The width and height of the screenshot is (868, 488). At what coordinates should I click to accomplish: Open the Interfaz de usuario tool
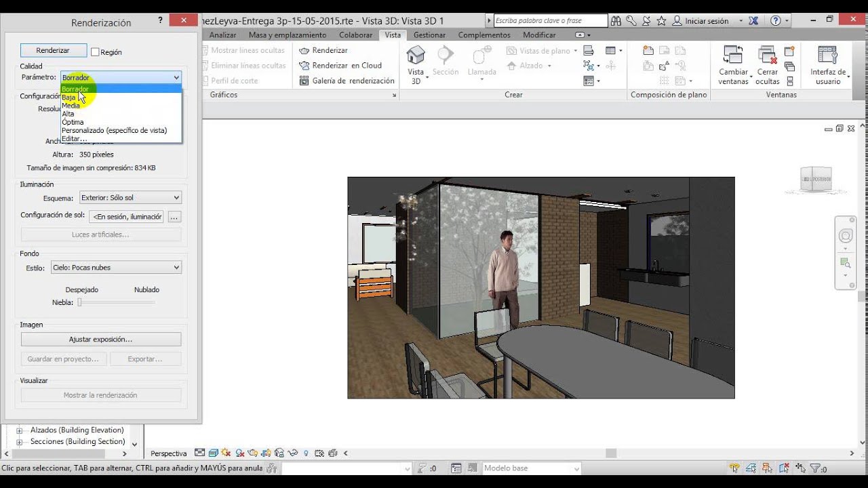point(827,56)
